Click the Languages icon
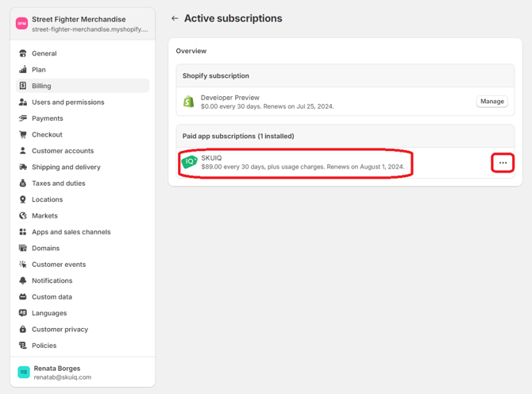 23,313
